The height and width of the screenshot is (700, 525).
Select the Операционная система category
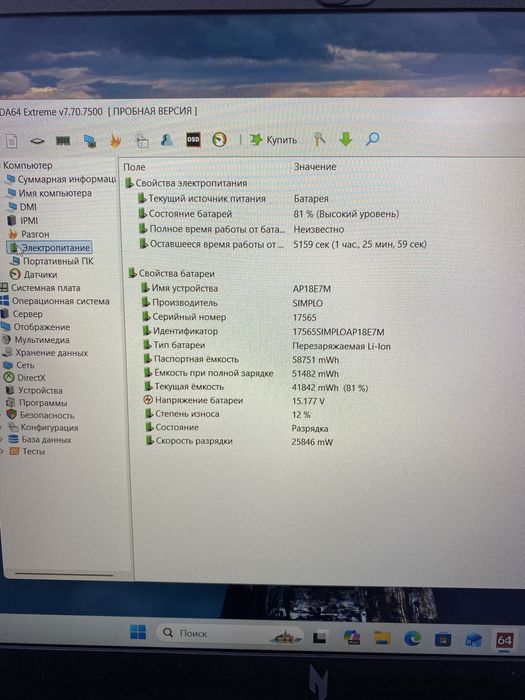(55, 301)
